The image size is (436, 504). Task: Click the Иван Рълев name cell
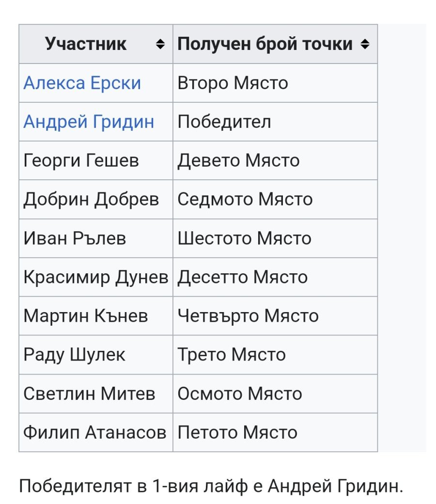pos(75,238)
